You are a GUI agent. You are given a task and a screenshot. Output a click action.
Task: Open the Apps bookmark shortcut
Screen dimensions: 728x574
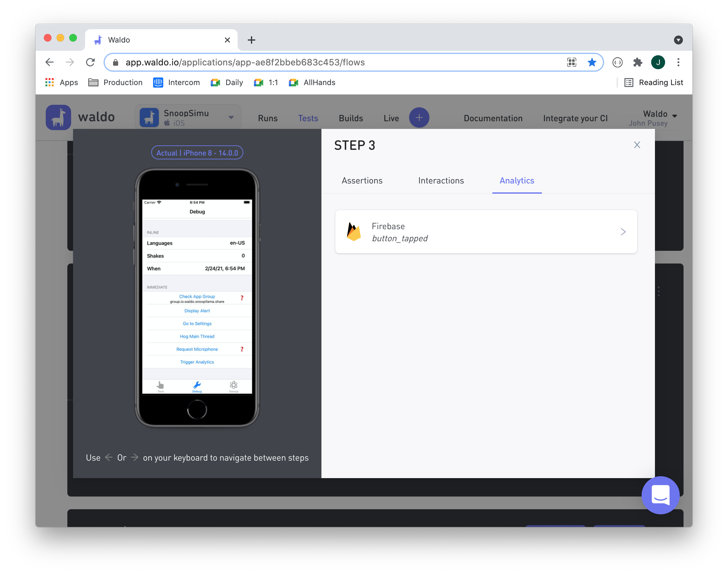pyautogui.click(x=62, y=82)
